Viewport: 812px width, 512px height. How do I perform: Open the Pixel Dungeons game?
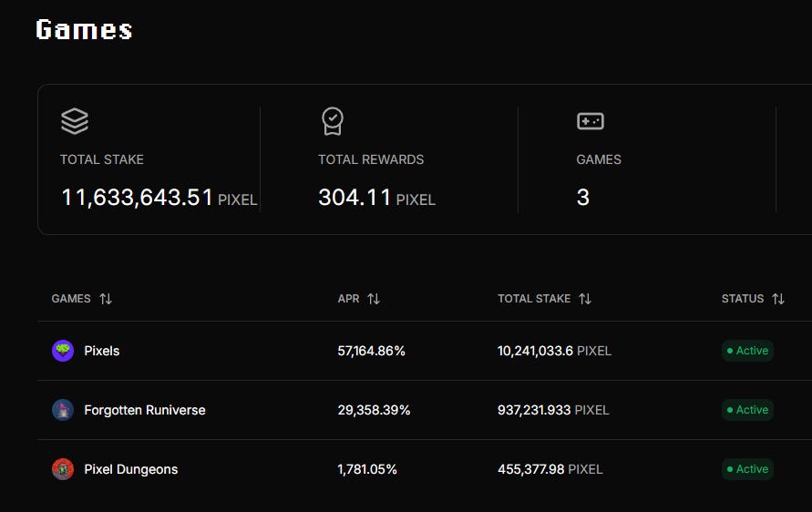point(425,469)
